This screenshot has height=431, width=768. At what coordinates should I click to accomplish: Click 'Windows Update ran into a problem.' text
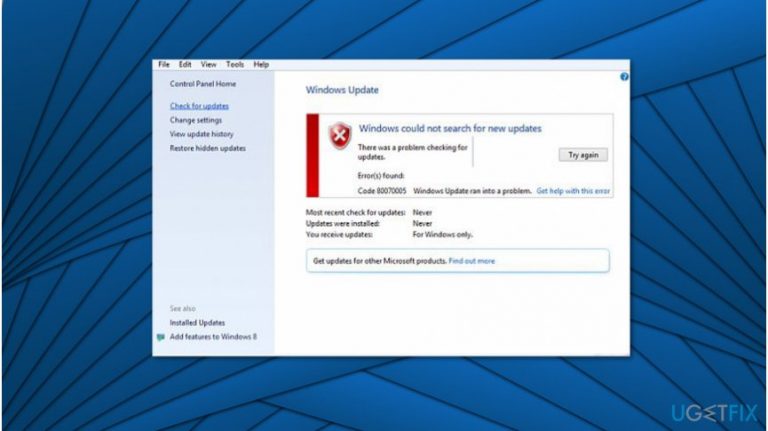[472, 191]
